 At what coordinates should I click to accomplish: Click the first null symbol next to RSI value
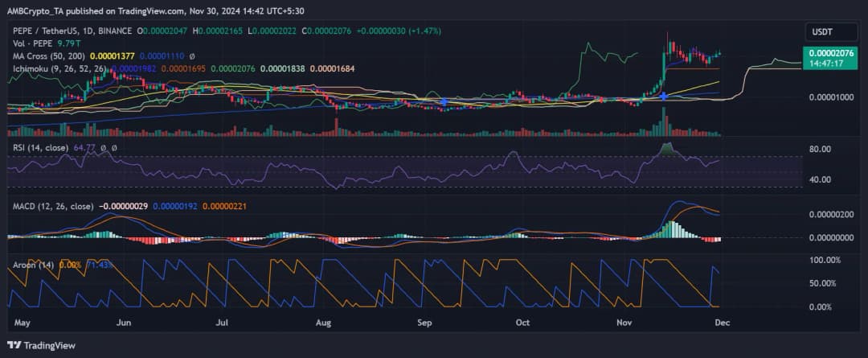click(102, 148)
